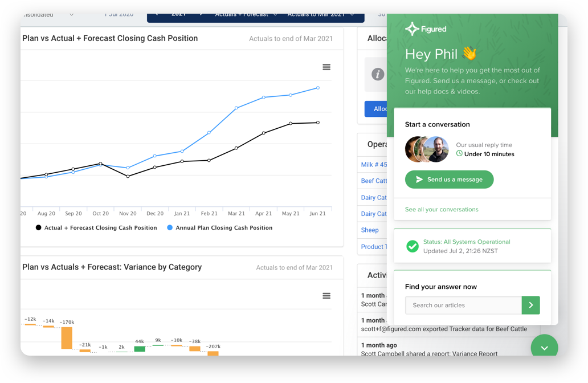Click inside the Search our articles field
Viewport: 588px width, 383px height.
click(x=462, y=305)
